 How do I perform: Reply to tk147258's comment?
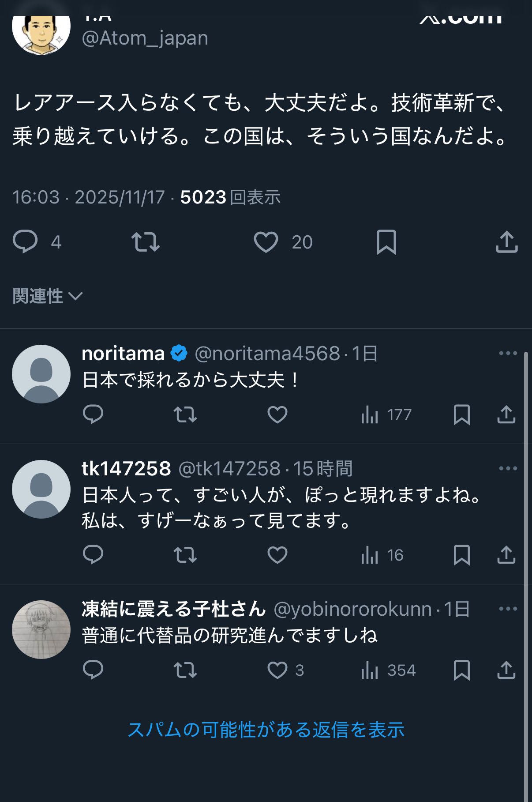(93, 555)
